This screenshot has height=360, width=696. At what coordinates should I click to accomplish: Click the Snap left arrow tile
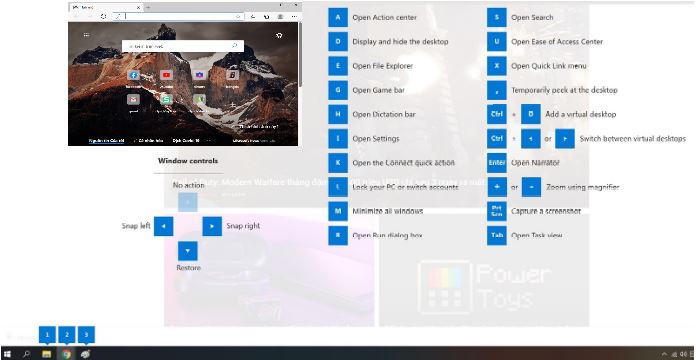click(163, 226)
